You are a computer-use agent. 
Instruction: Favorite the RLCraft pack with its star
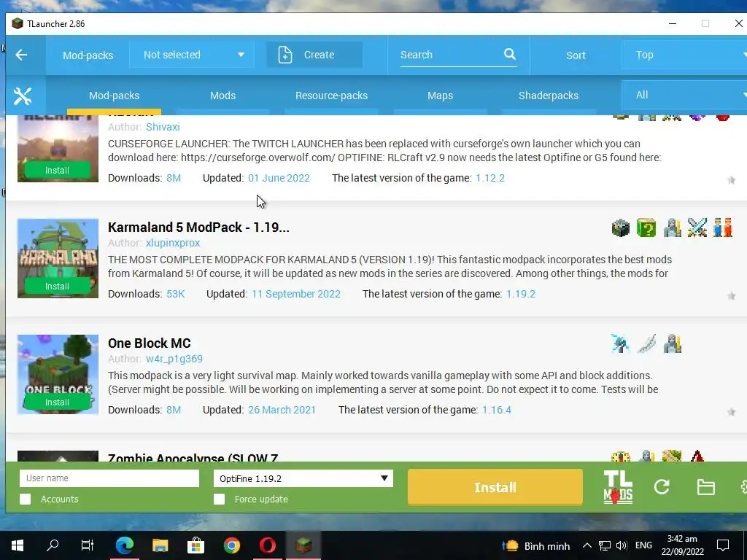click(x=731, y=180)
